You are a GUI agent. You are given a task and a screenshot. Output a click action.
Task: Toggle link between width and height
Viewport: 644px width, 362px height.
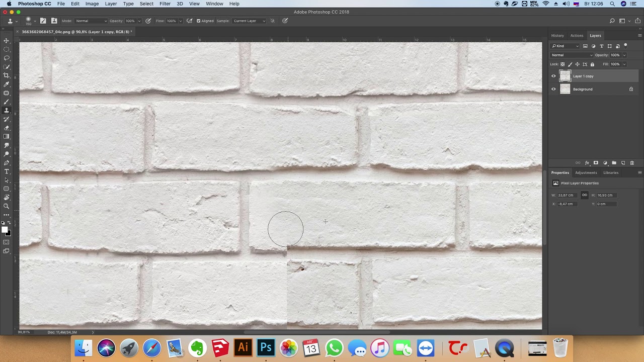[584, 195]
